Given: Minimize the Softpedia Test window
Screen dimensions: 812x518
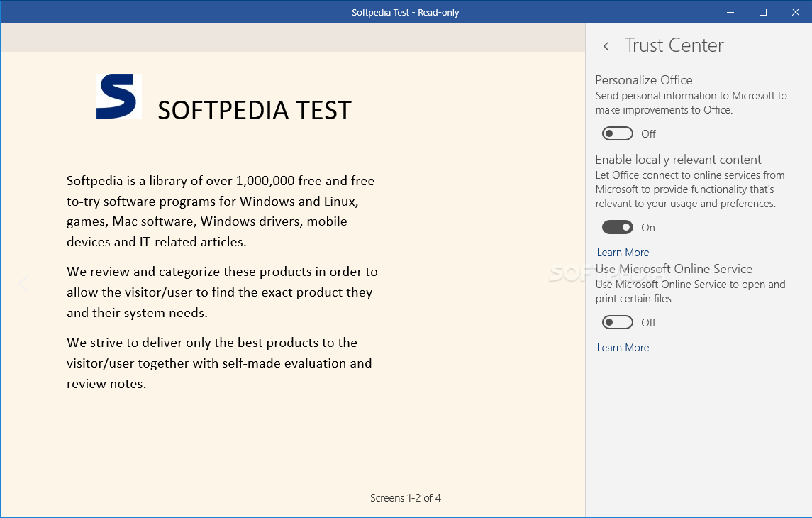Looking at the screenshot, I should pyautogui.click(x=730, y=12).
